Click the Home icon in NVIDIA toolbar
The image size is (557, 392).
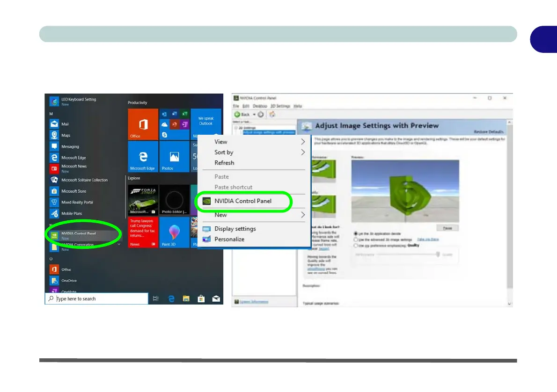coord(272,114)
